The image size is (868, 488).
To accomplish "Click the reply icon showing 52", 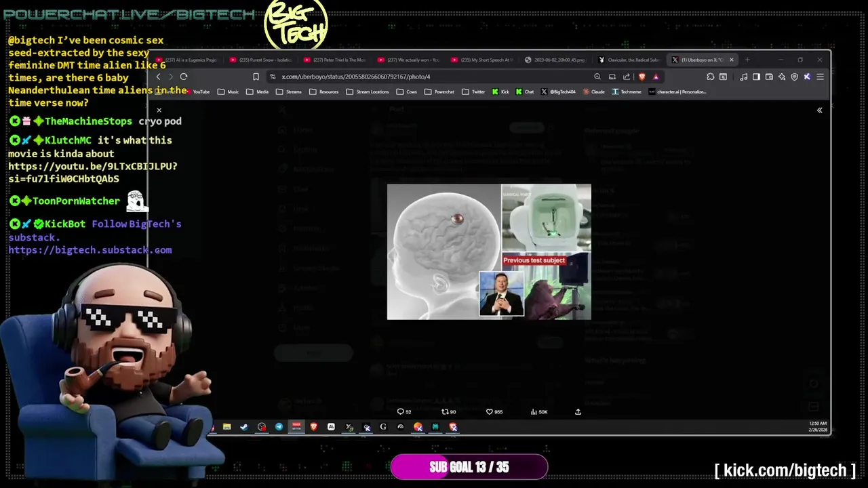I will click(404, 411).
